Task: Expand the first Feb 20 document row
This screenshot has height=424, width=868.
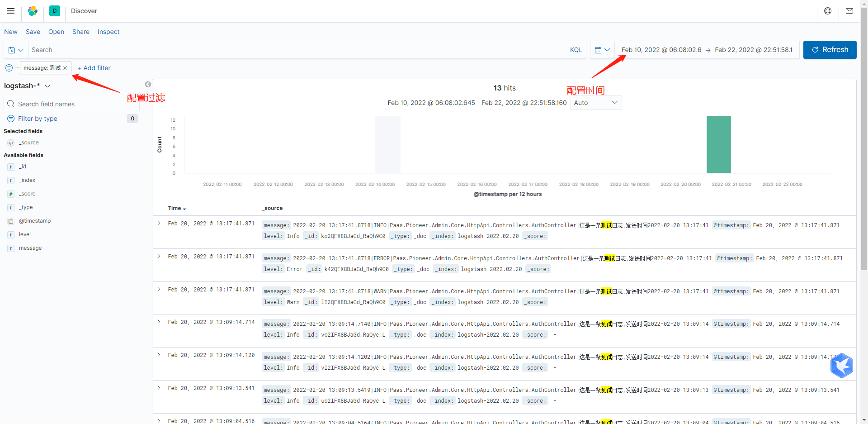Action: click(x=158, y=223)
